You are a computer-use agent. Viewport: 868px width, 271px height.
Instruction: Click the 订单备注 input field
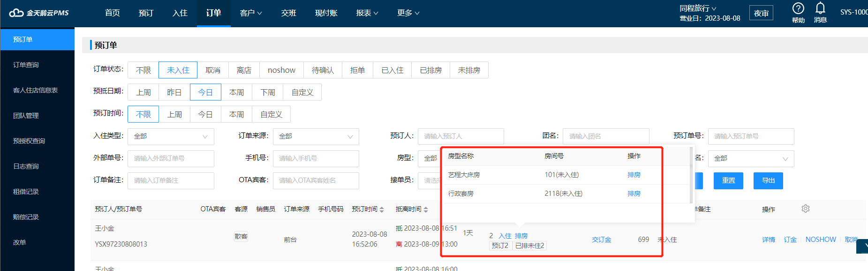pos(171,180)
